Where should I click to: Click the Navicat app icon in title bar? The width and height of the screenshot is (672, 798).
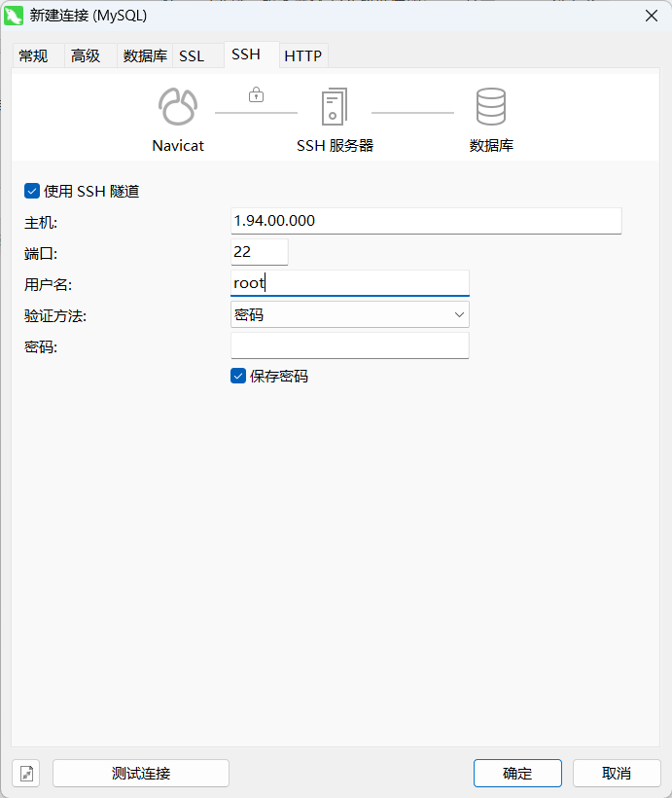click(x=15, y=15)
